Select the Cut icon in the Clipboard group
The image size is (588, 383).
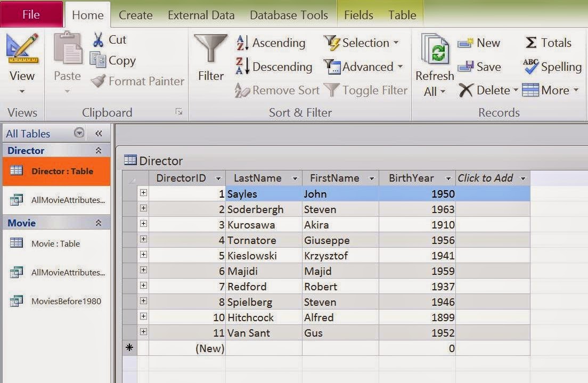coord(99,39)
